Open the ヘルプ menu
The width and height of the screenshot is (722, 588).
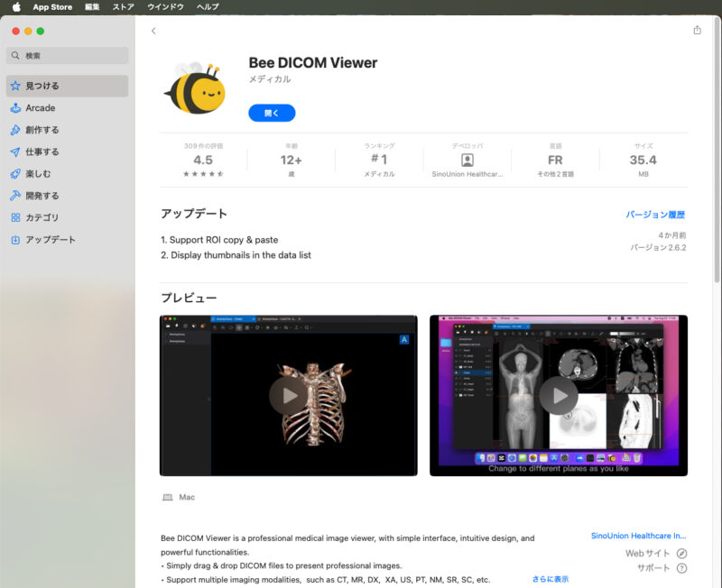pos(208,7)
